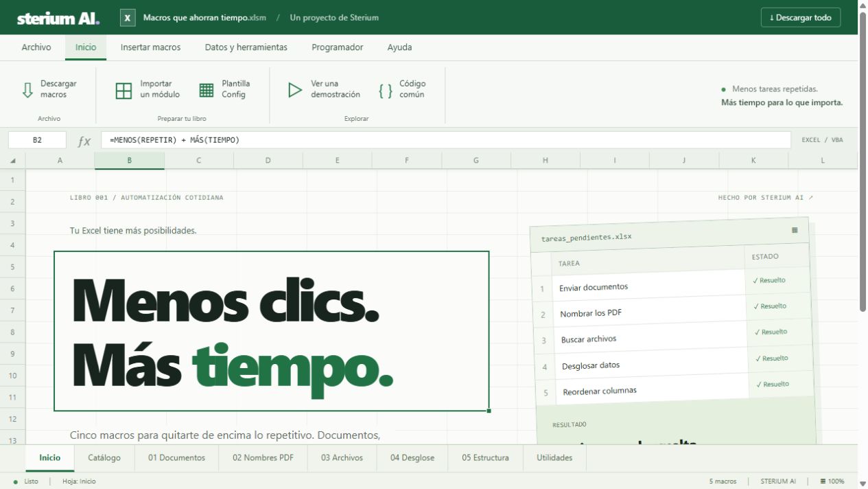This screenshot has height=489, width=868.
Task: Select row 10 header
Action: point(12,376)
